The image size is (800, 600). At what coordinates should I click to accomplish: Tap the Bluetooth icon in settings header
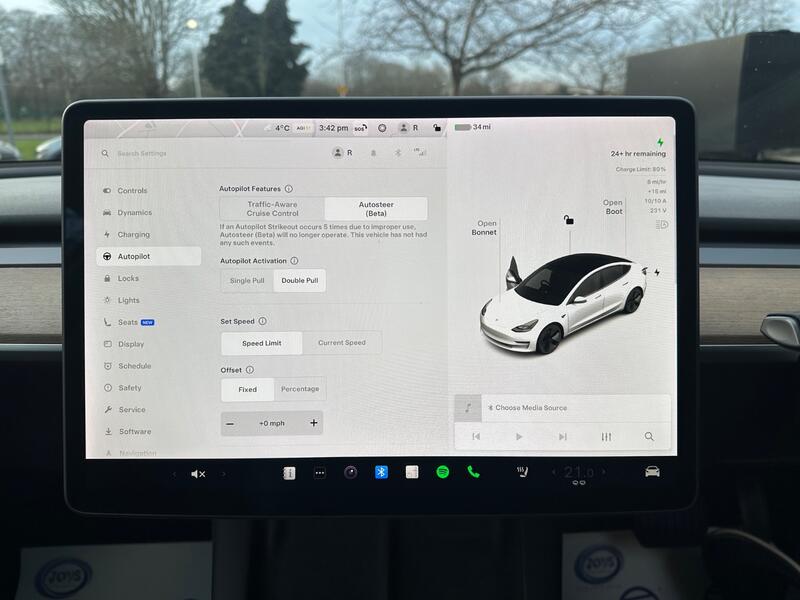[397, 153]
